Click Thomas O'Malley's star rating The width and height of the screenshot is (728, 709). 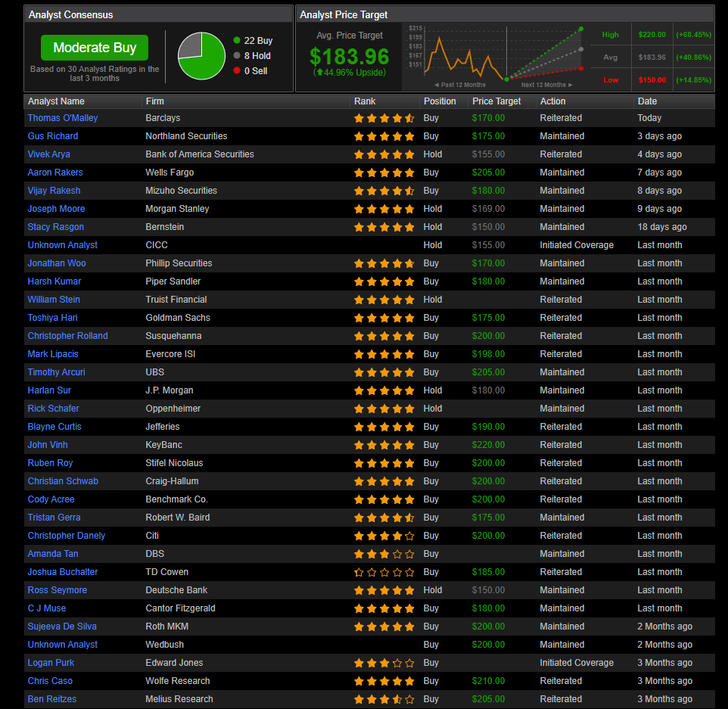coord(384,118)
